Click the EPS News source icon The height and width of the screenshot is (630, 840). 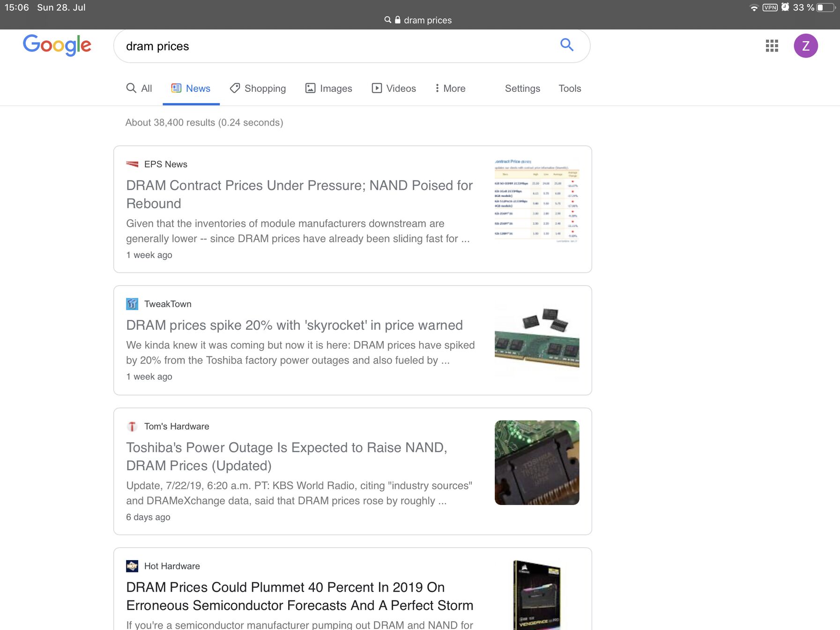pyautogui.click(x=132, y=164)
